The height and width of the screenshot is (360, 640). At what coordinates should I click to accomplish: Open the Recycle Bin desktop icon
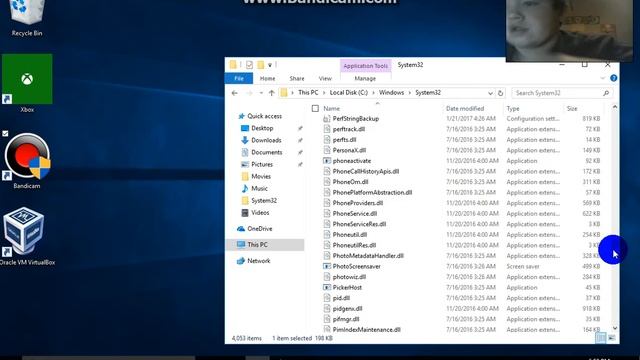tap(27, 18)
